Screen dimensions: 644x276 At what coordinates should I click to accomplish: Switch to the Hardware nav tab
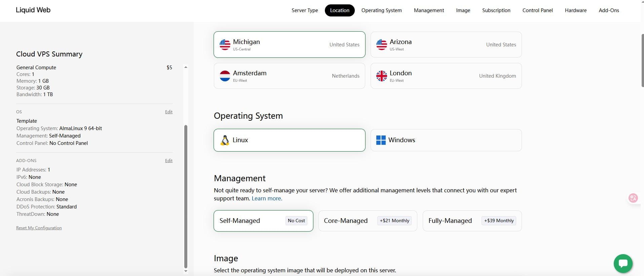[576, 10]
